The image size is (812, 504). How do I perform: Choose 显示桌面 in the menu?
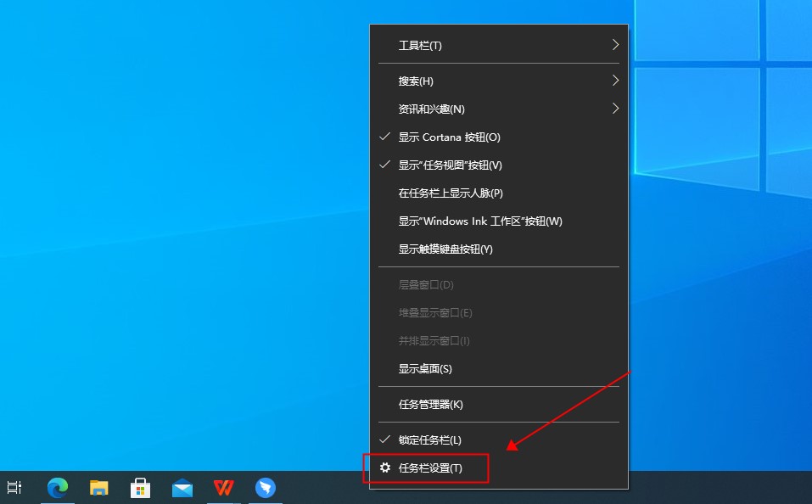425,369
